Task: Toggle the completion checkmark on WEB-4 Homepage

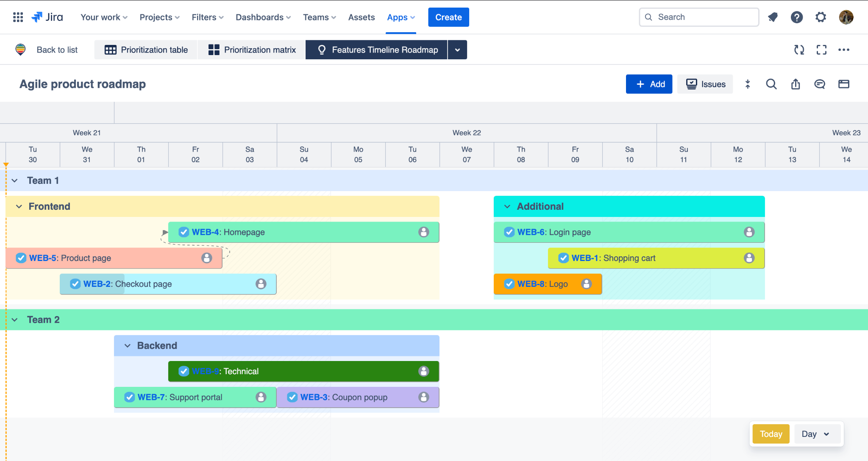Action: (x=184, y=232)
